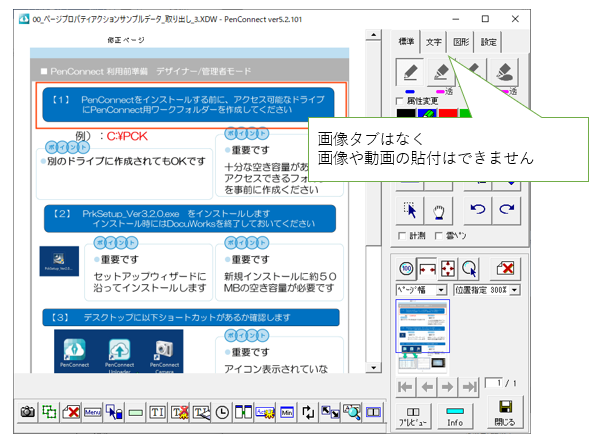This screenshot has height=443, width=608.
Task: Go to last page button
Action: tap(469, 387)
